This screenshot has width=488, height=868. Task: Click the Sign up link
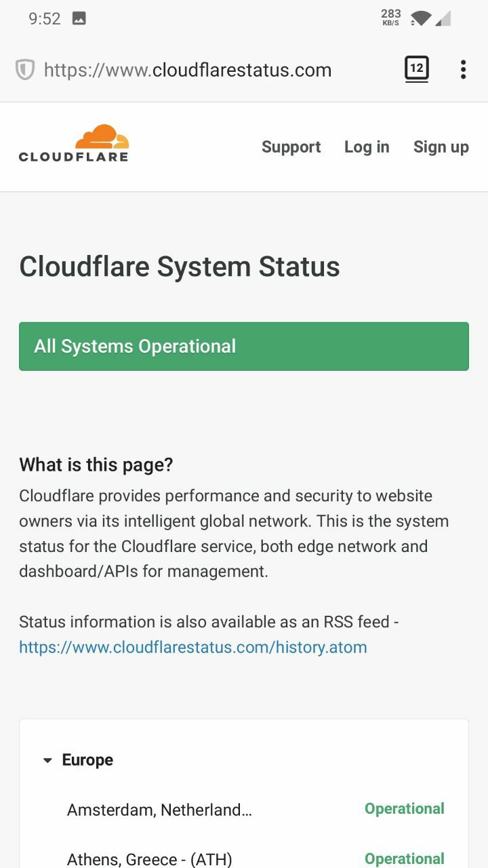click(441, 147)
